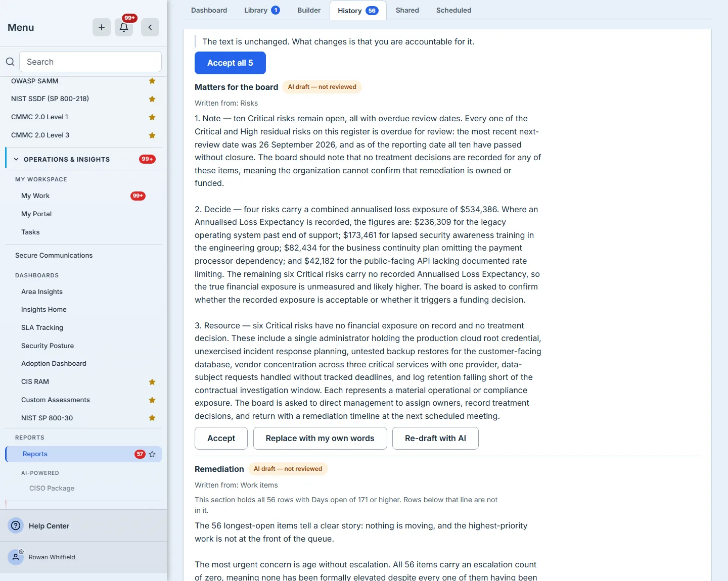Screen dimensions: 728x581
Task: Click the Matters for the board heading
Action: [236, 87]
